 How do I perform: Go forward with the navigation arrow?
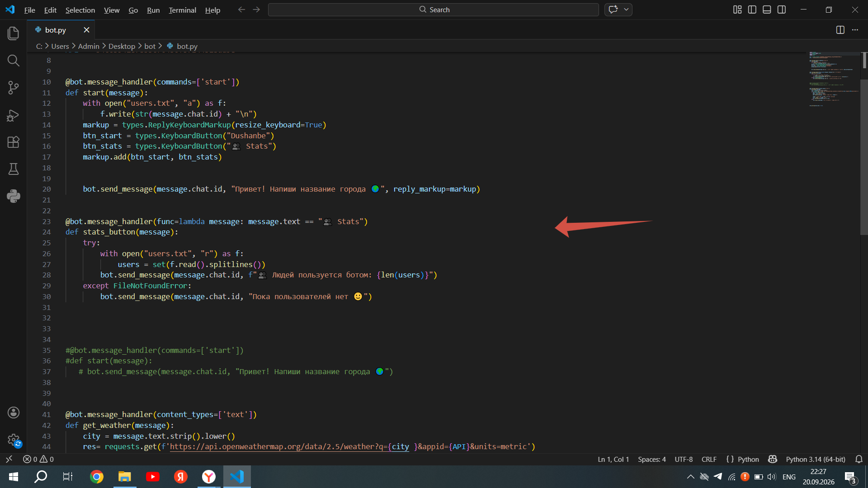coord(256,9)
